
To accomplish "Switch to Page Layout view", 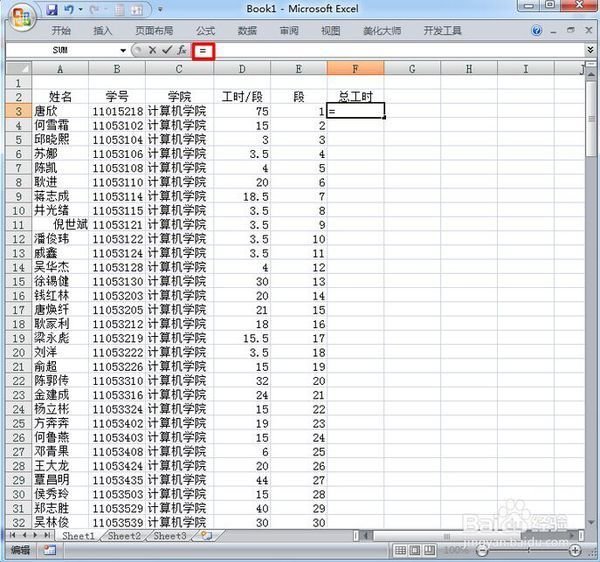I will coord(415,550).
